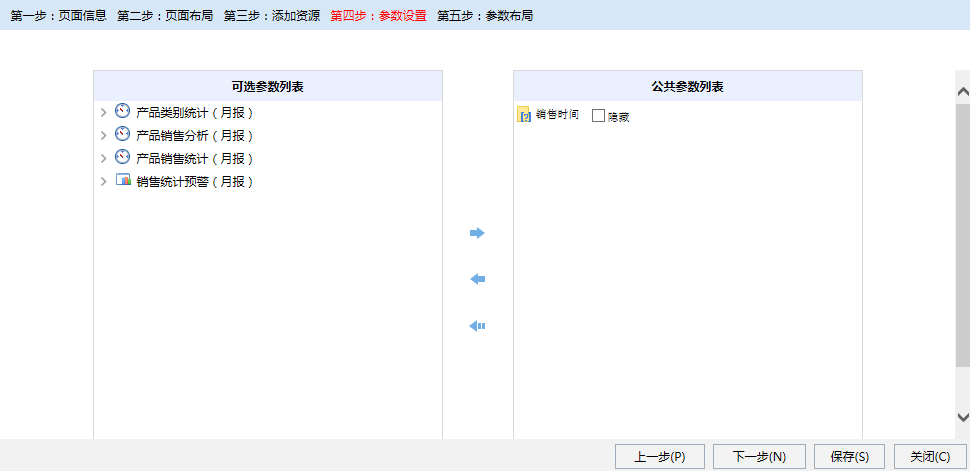Select 产品销售统计（月报） text in list
Viewport: 970px width, 471px height.
194,158
